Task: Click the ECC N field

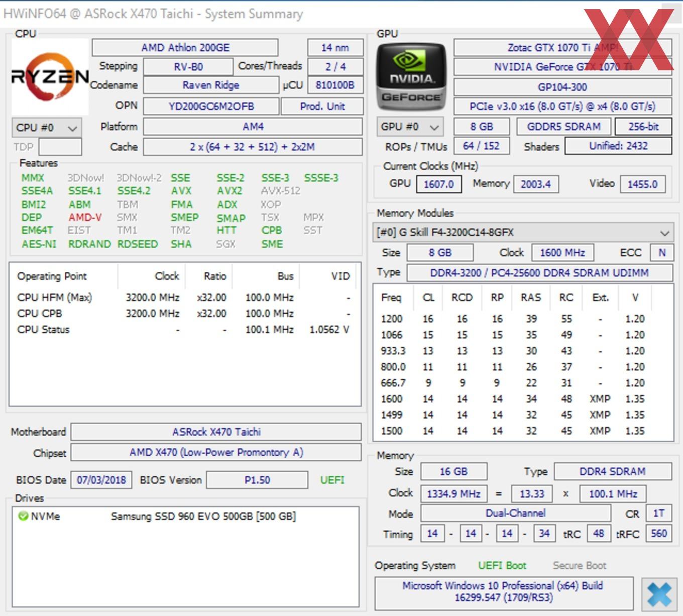Action: (x=662, y=253)
